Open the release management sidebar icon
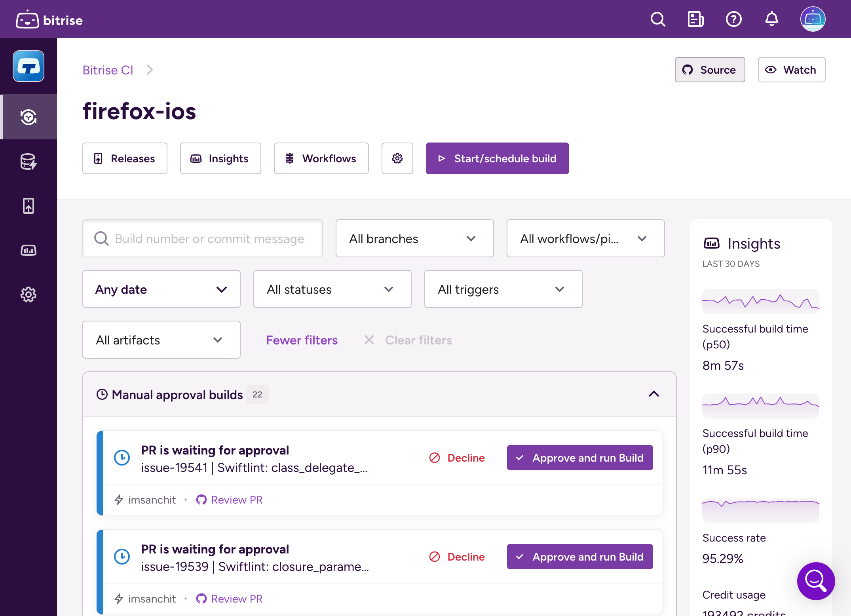 28,206
